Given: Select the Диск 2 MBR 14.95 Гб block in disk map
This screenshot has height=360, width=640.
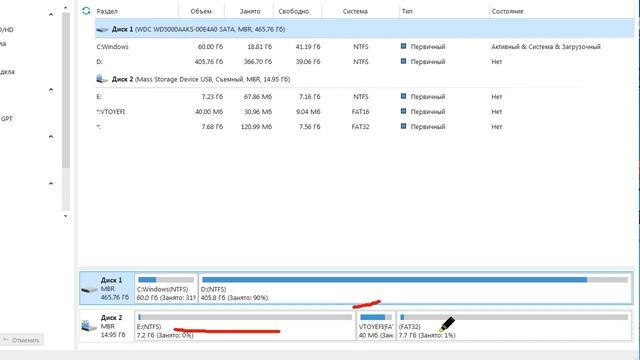Looking at the screenshot, I should (x=107, y=326).
